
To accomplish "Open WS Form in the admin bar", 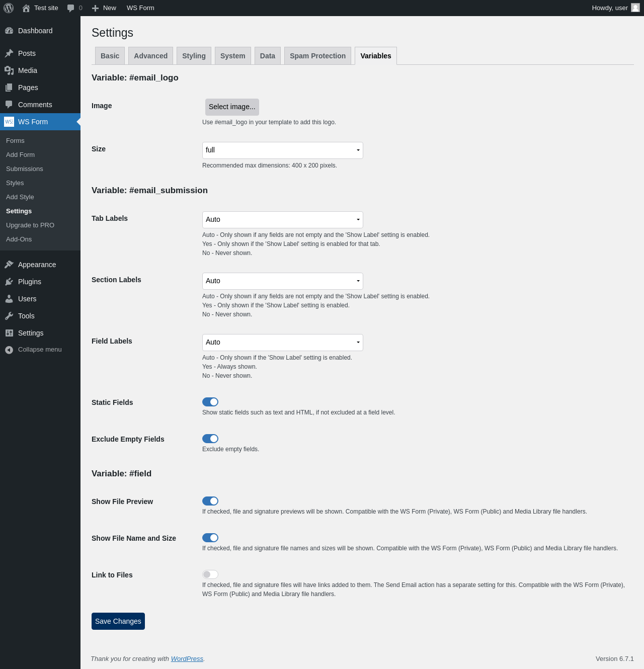I will (140, 8).
